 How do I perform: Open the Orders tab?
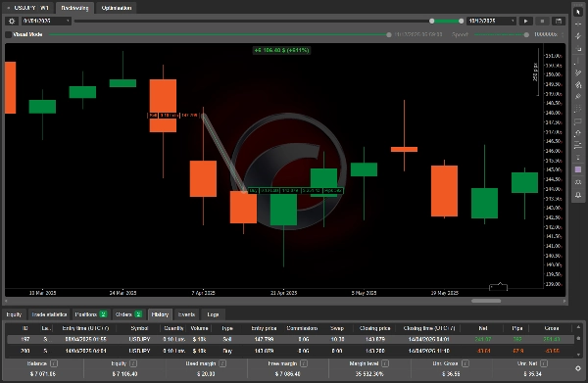click(x=128, y=314)
